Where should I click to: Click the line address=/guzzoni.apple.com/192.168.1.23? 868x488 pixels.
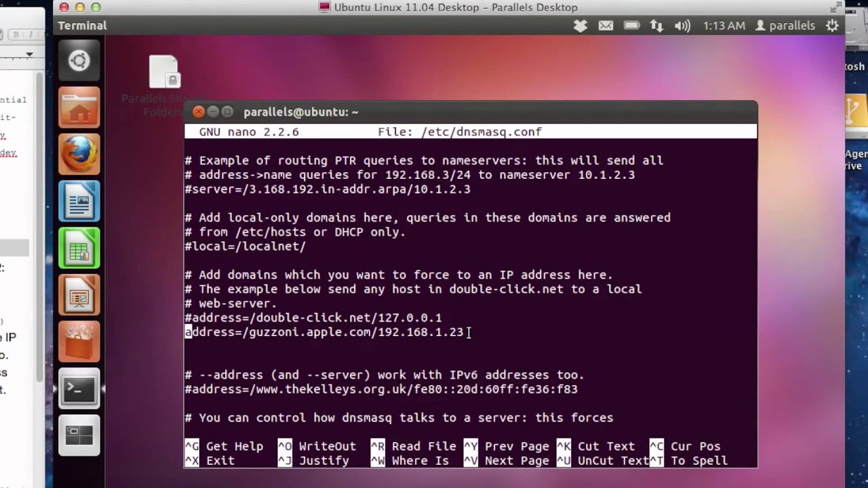(x=324, y=332)
